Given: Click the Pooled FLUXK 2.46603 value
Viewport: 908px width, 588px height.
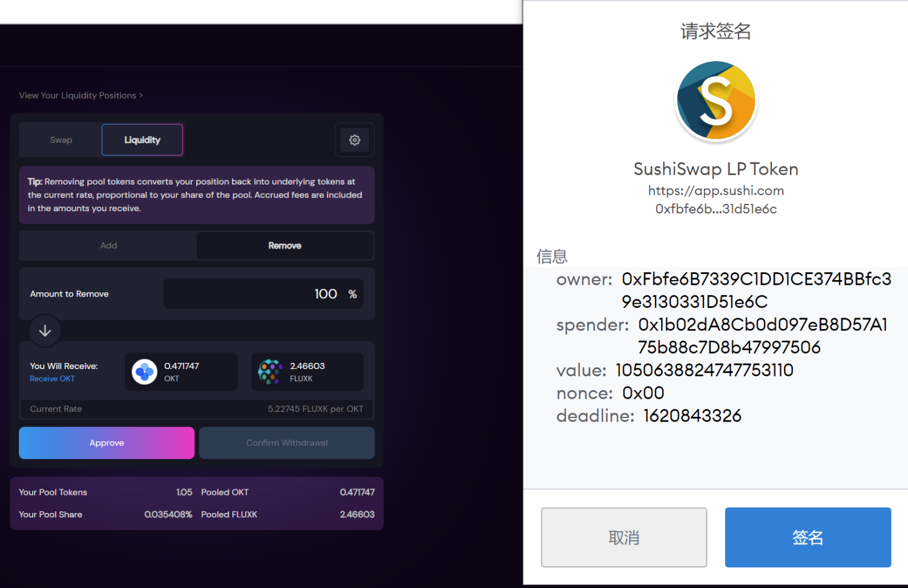Looking at the screenshot, I should tap(357, 515).
